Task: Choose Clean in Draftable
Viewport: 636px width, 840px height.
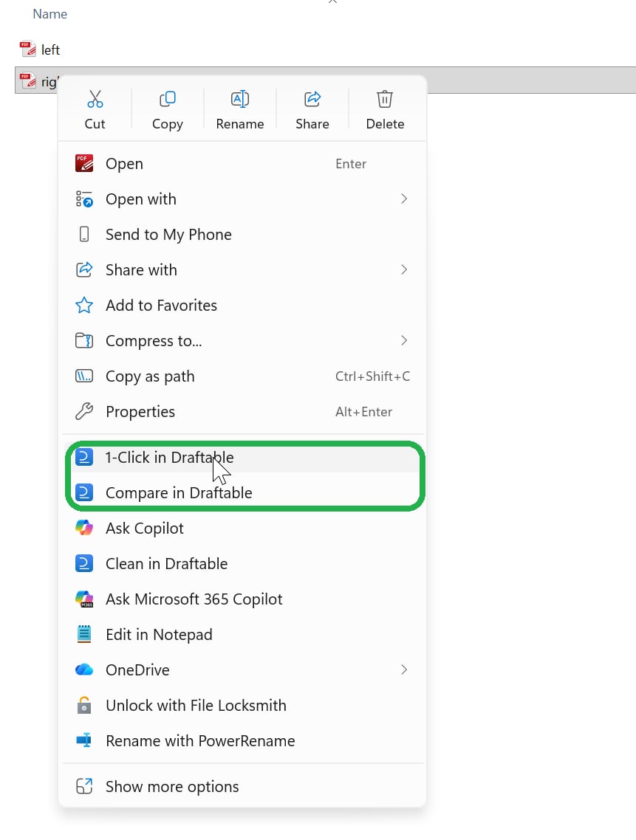Action: pyautogui.click(x=242, y=563)
